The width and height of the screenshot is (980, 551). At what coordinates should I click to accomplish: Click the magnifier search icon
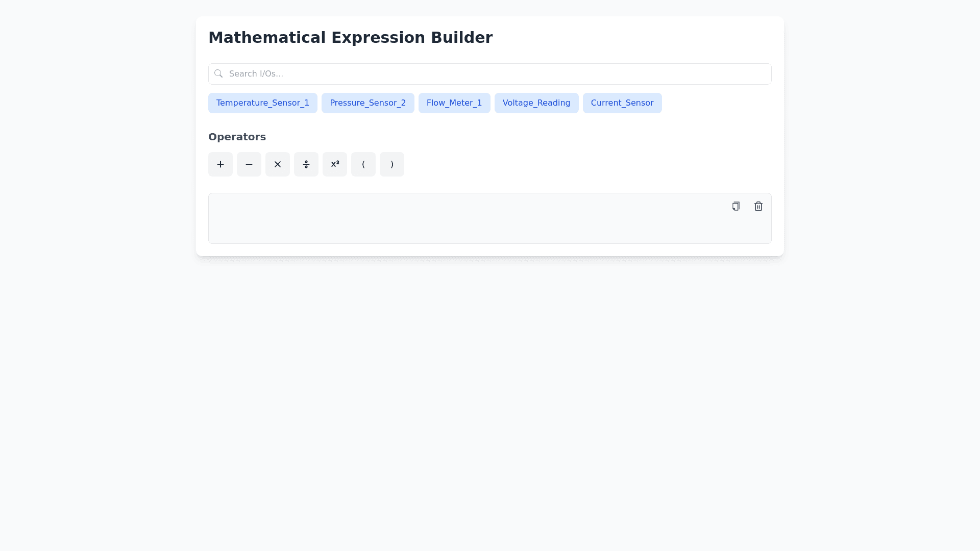[x=218, y=74]
